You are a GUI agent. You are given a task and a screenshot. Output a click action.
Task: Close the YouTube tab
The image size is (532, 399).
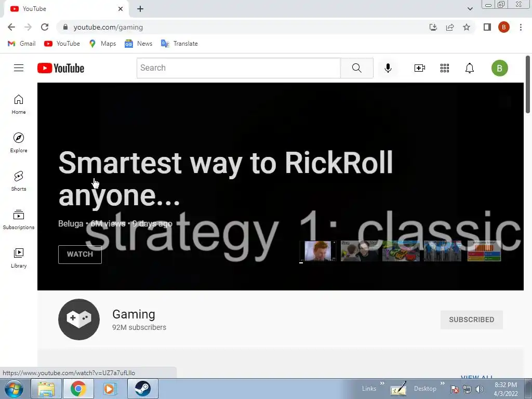[121, 9]
